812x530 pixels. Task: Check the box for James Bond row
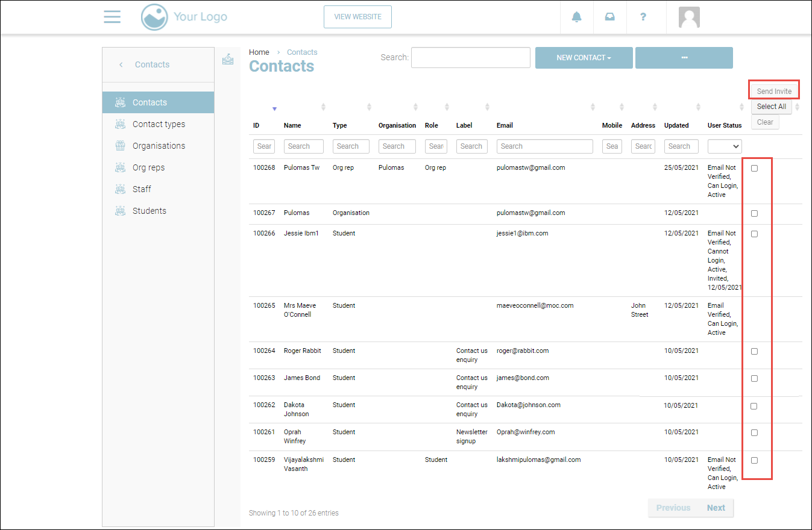pos(754,379)
